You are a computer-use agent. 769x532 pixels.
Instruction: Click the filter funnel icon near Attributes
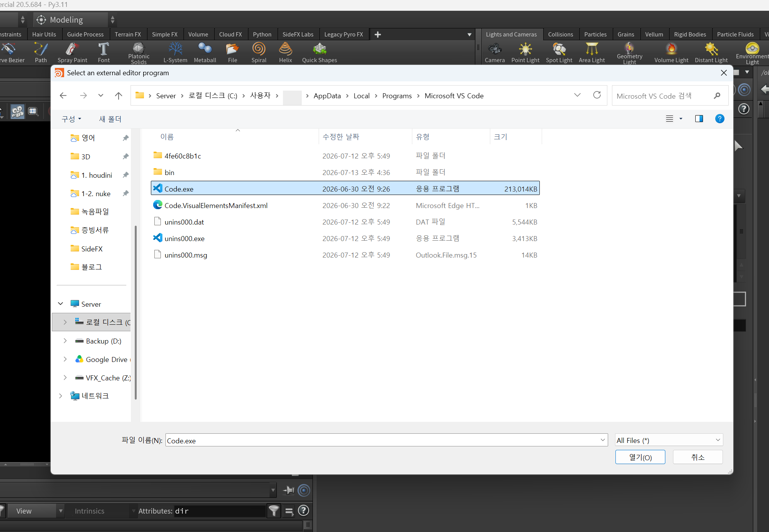(274, 511)
